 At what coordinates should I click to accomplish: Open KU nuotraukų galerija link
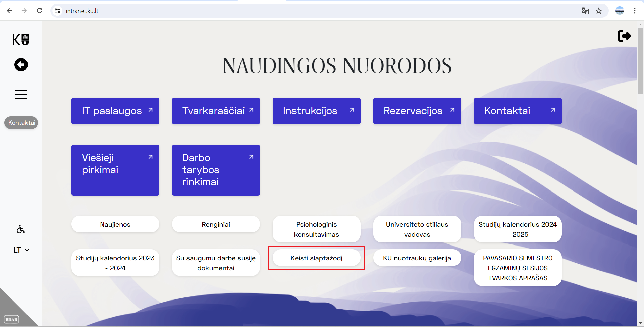417,258
